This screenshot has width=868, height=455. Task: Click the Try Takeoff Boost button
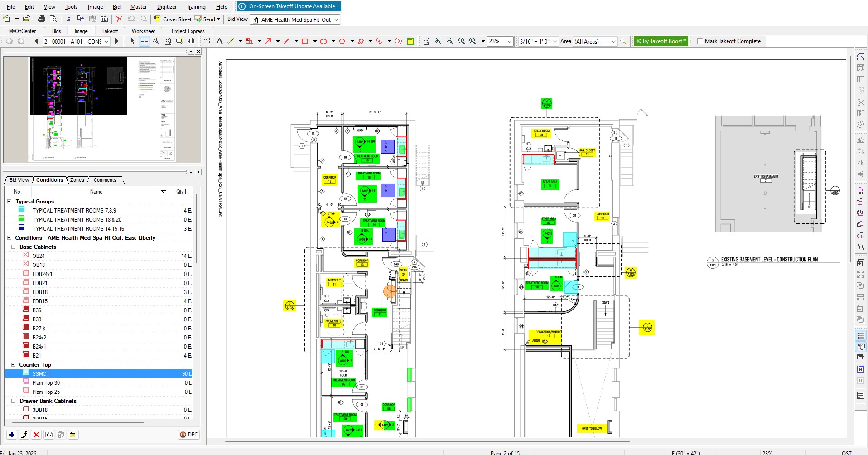tap(661, 41)
